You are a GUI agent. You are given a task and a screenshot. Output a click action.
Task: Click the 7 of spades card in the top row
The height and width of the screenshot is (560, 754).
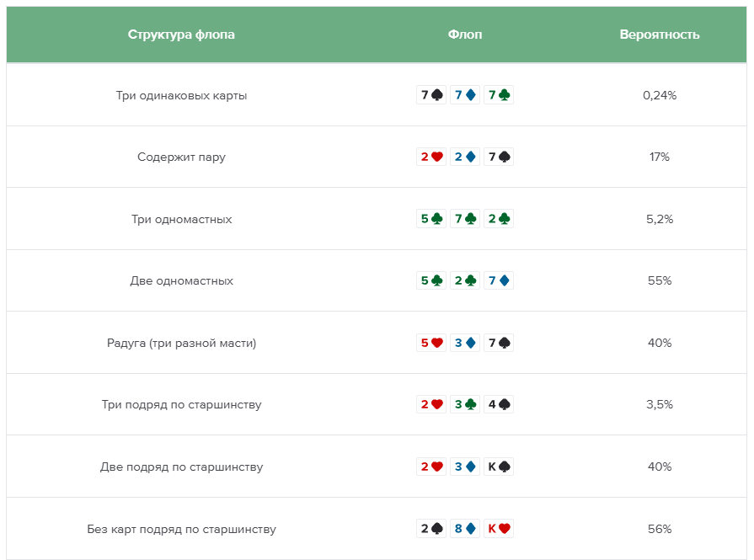click(x=431, y=94)
